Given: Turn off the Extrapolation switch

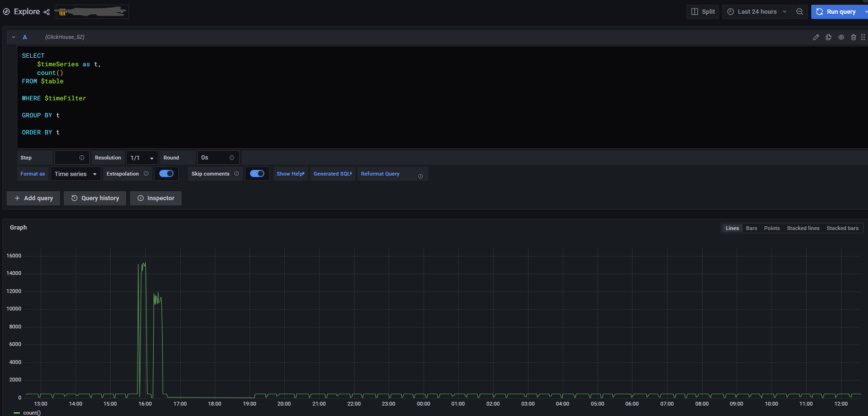Looking at the screenshot, I should pyautogui.click(x=166, y=174).
